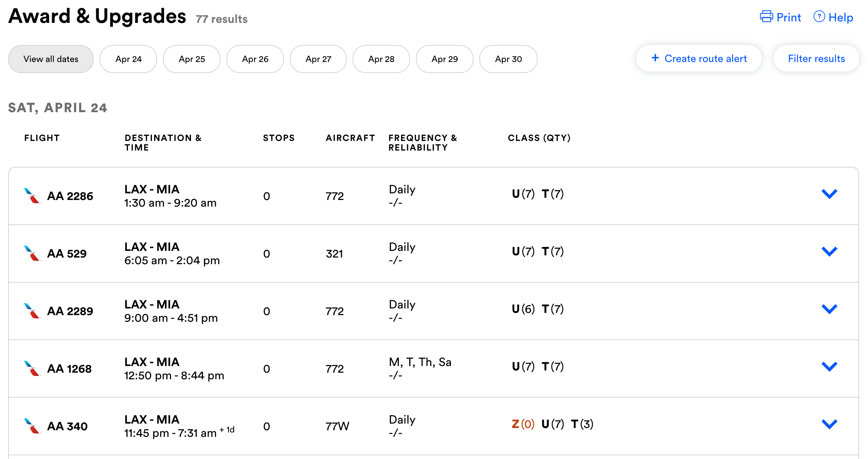
Task: Select the Apr 24 date tab
Action: tap(128, 59)
